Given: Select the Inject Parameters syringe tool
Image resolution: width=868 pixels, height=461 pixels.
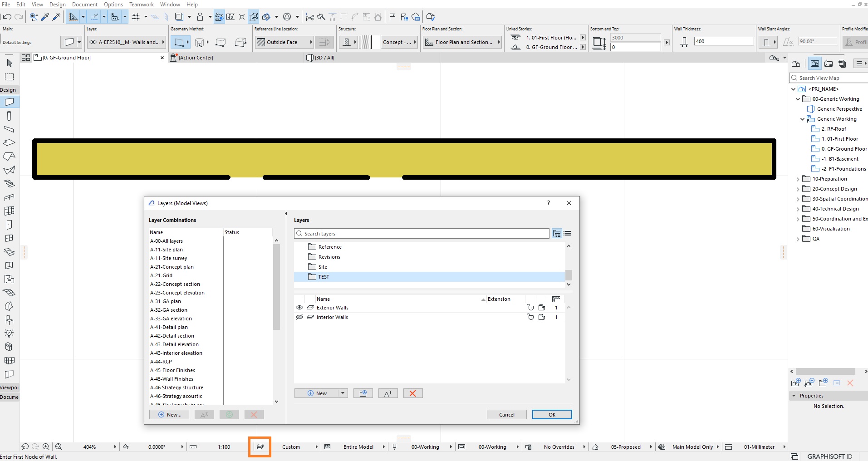Looking at the screenshot, I should point(56,17).
